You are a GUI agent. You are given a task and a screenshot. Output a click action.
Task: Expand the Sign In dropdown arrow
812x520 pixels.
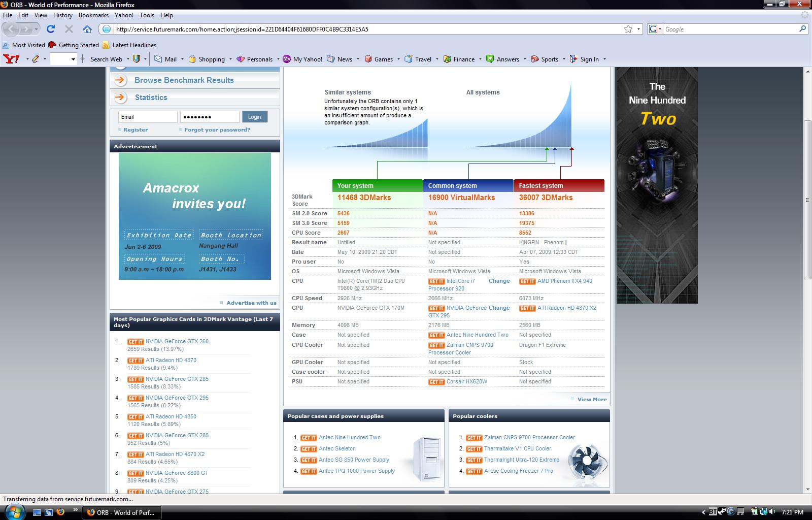point(604,59)
